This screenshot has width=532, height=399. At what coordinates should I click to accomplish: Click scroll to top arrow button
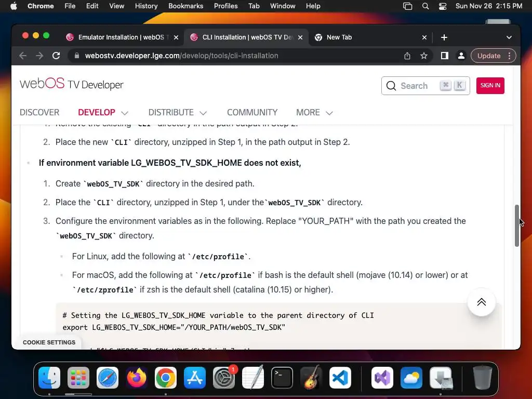click(482, 302)
